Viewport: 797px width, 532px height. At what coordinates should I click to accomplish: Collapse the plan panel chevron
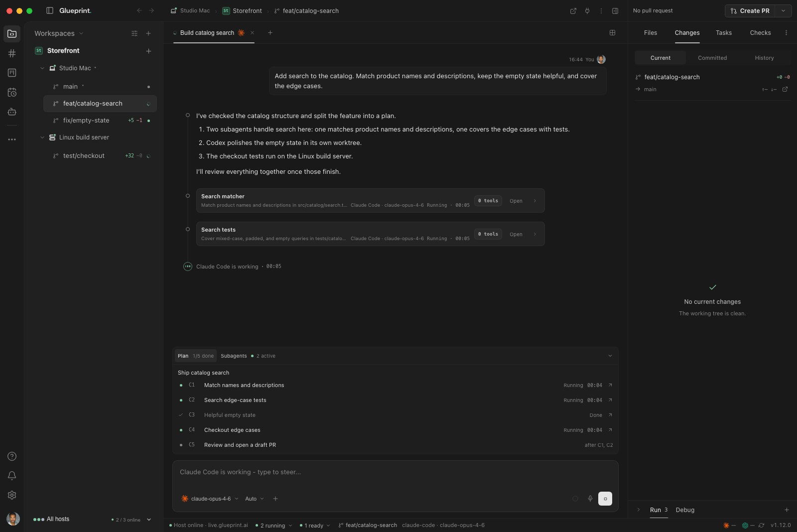(x=610, y=356)
